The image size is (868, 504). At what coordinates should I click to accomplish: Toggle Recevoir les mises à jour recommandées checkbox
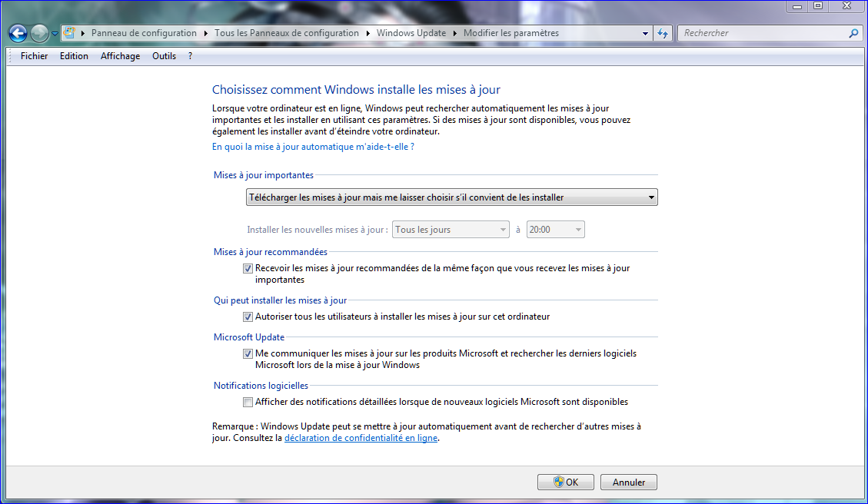[248, 268]
